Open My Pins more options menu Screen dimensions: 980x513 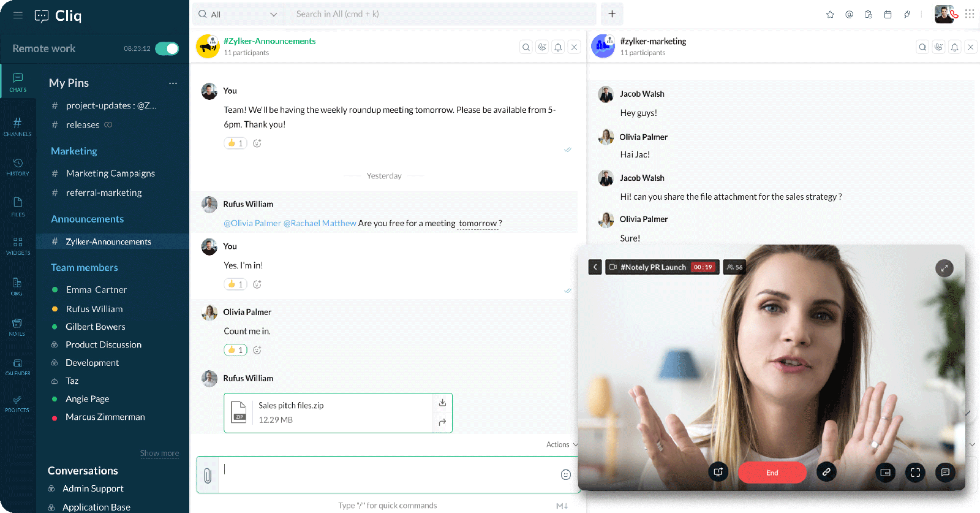(173, 83)
